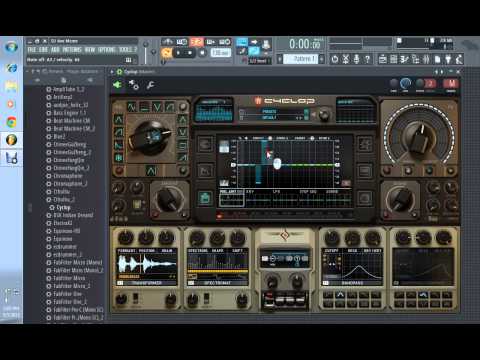Image resolution: width=480 pixels, height=360 pixels.
Task: Toggle the red 2 button in plugin wrapper
Action: pos(430,83)
